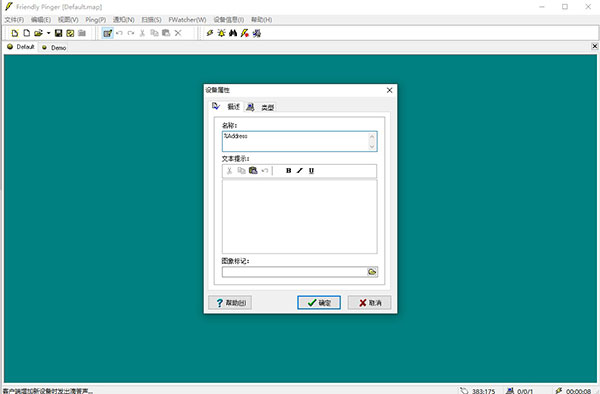Paste icon in the 文本提示 toolbar
This screenshot has height=394, width=600.
pos(253,171)
